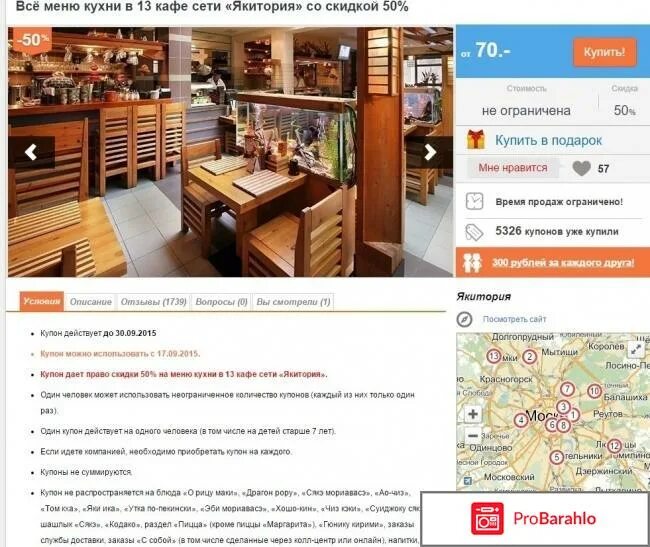Screen dimensions: 650x547
Task: Open the Посмотреть сайт link
Action: coord(514,319)
